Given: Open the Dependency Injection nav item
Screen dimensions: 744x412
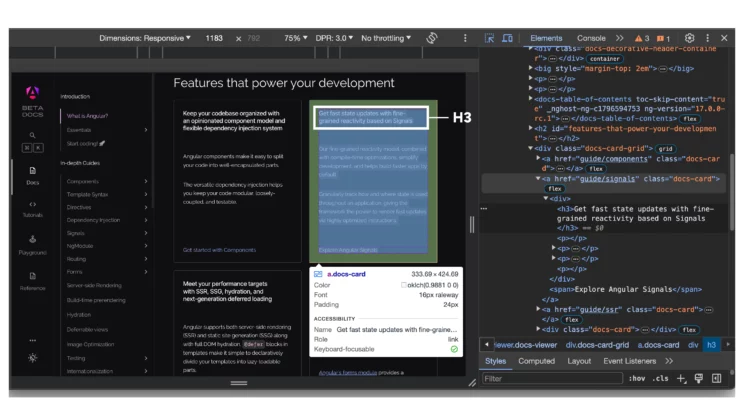Looking at the screenshot, I should coord(93,220).
